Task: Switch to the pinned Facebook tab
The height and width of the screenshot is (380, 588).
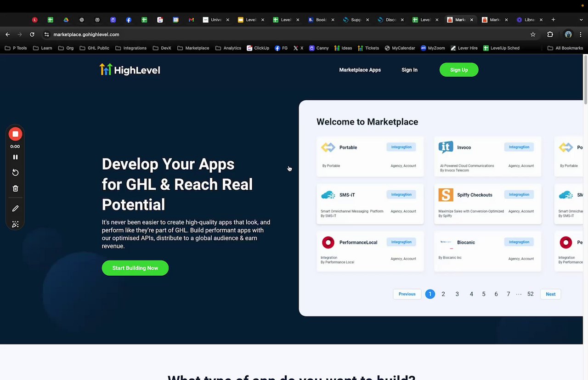Action: (x=129, y=20)
